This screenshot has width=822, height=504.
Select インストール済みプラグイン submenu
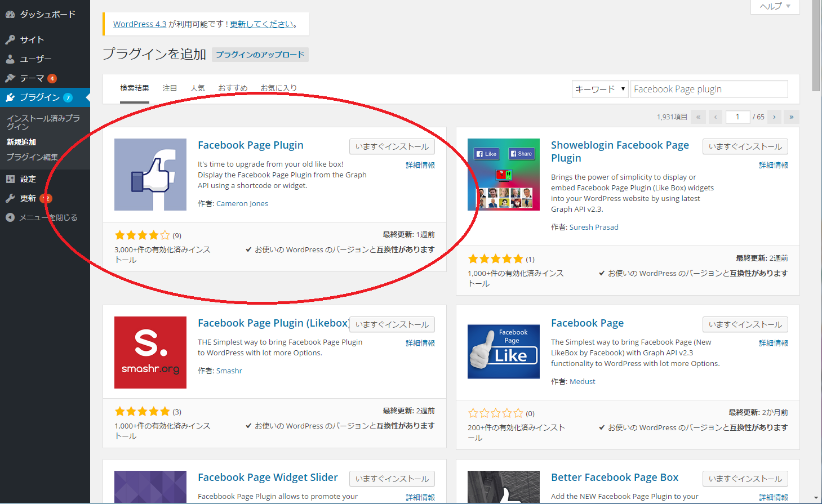point(43,122)
